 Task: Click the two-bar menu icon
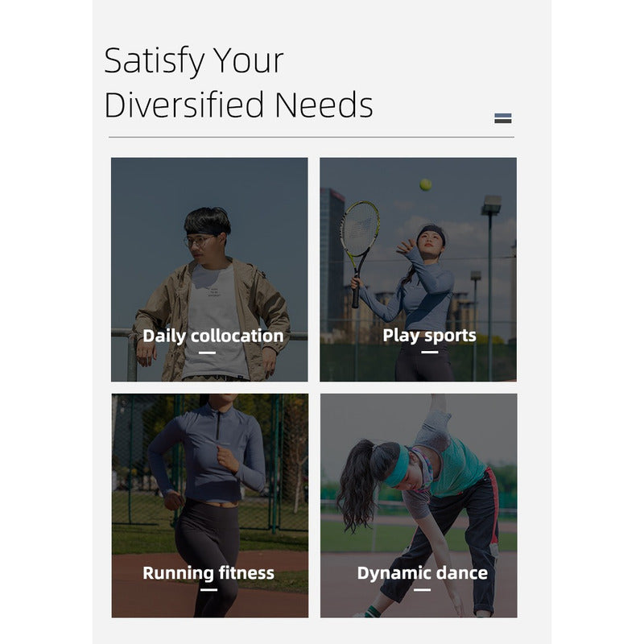click(502, 118)
